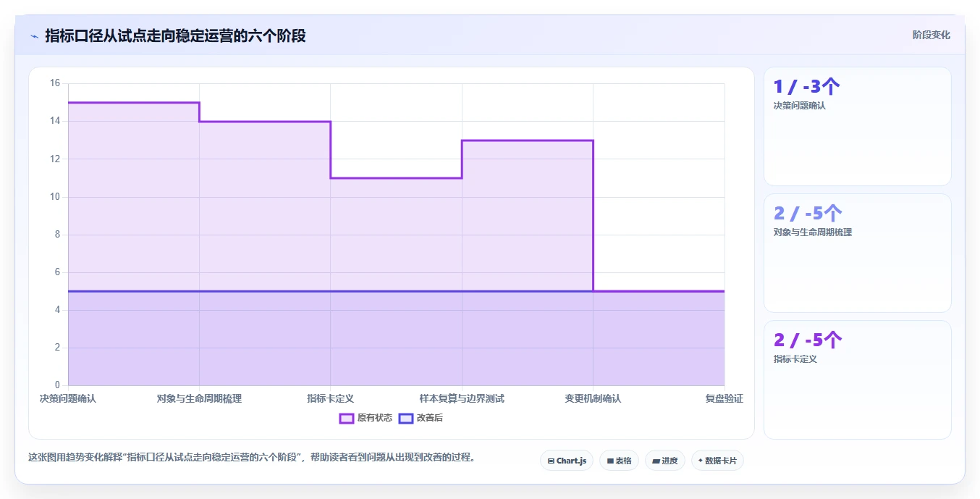The width and height of the screenshot is (980, 499).
Task: Click the y-axis value 16
Action: click(x=55, y=83)
